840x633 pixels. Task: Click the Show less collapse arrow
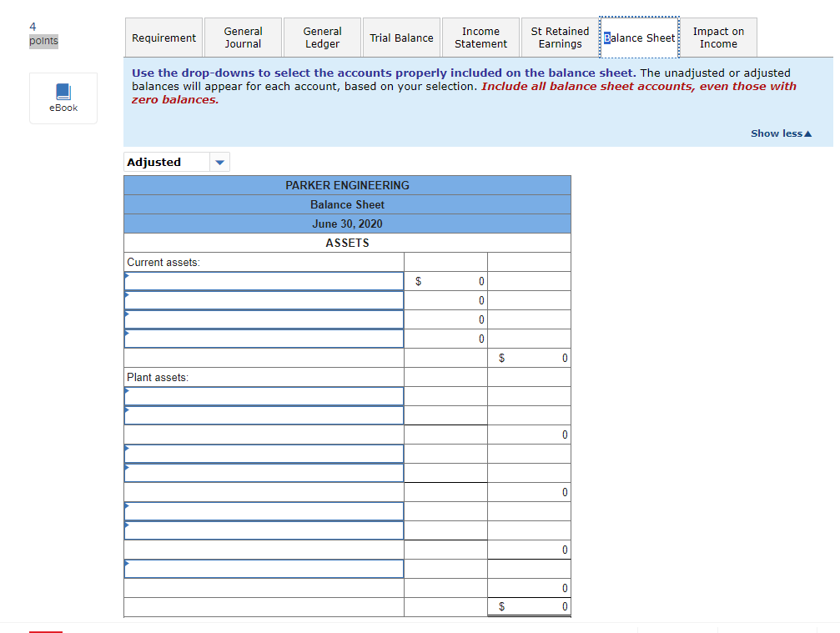[x=807, y=134]
